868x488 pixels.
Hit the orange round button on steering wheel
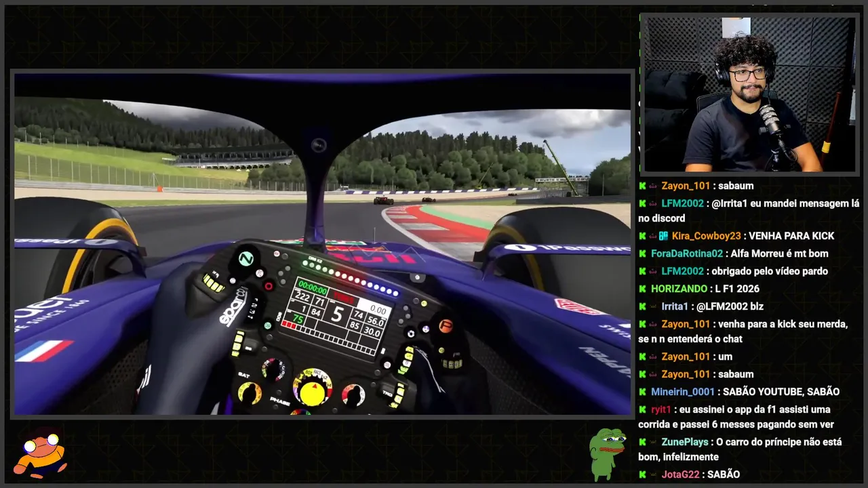tap(445, 325)
